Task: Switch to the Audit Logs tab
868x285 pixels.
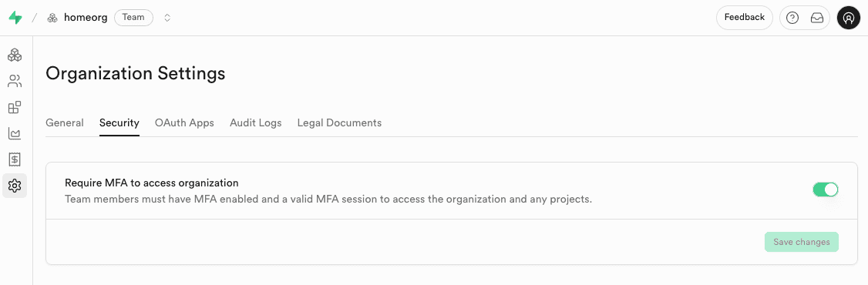Action: 256,122
